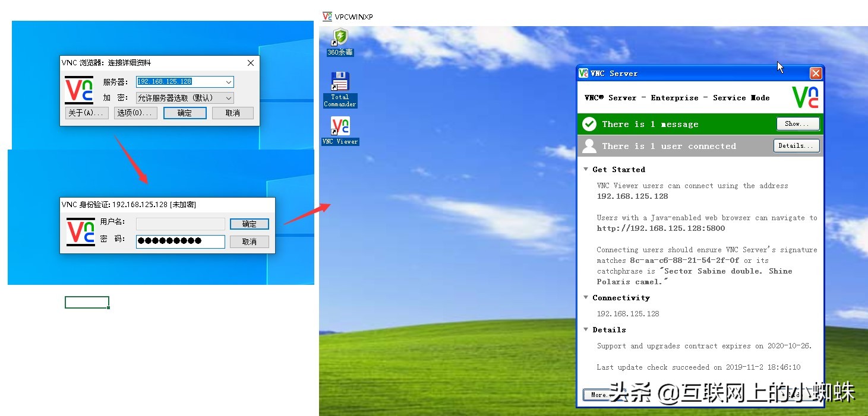
Task: Click VNC logo in 身份验证 dialog
Action: click(80, 232)
